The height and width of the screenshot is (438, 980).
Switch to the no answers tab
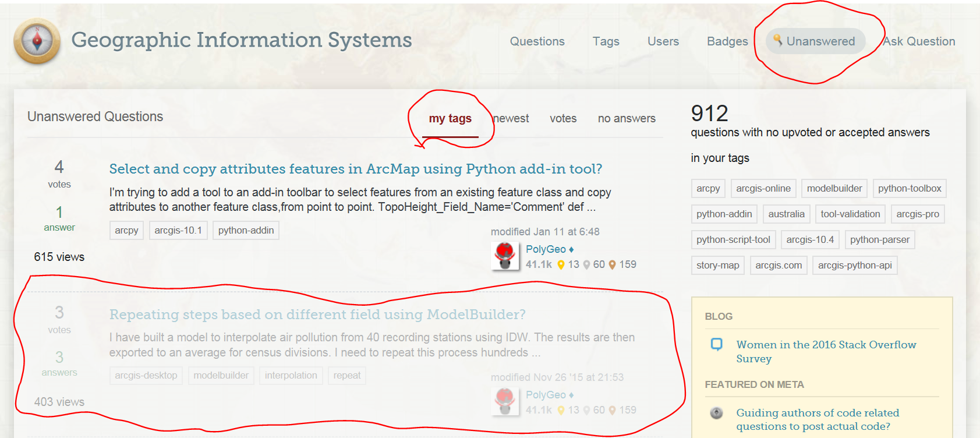click(x=627, y=119)
